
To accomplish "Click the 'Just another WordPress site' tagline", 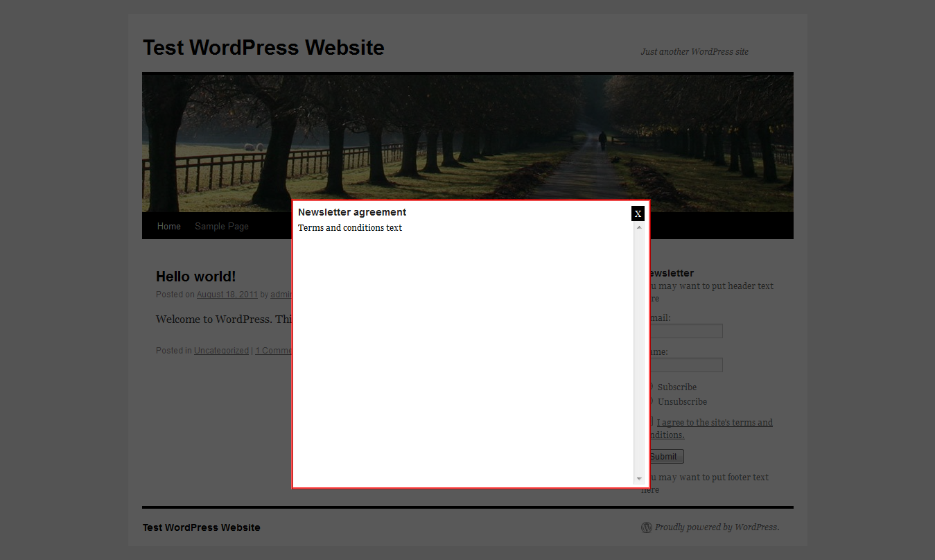I will 694,51.
